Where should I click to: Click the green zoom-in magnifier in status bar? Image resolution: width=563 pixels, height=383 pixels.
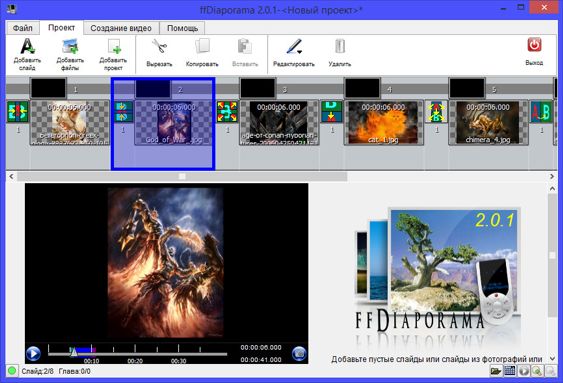(537, 371)
